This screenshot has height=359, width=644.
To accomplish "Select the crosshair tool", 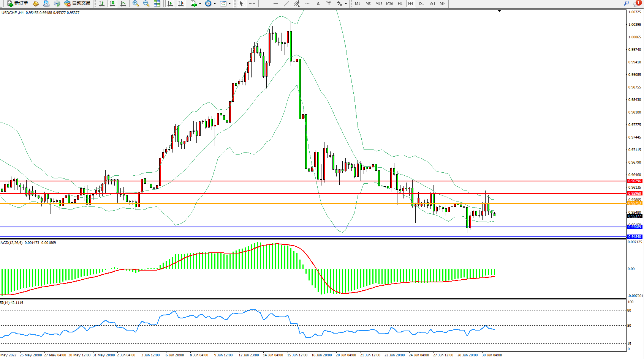I will pos(252,3).
